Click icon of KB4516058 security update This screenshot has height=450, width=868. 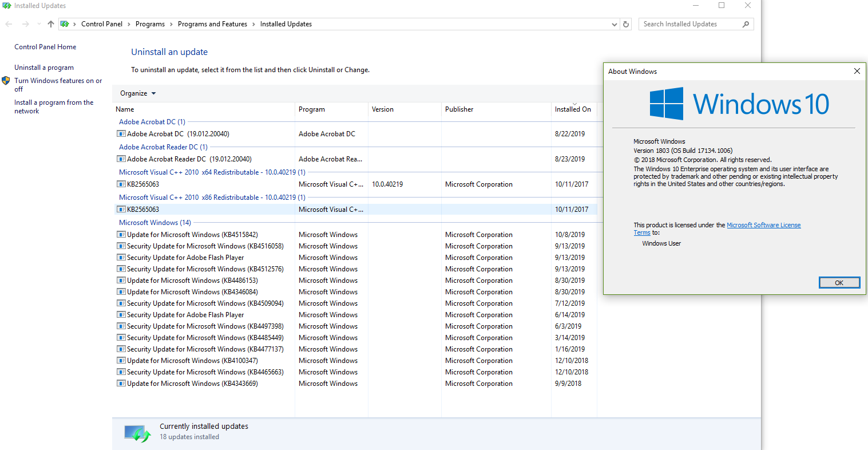click(x=121, y=246)
